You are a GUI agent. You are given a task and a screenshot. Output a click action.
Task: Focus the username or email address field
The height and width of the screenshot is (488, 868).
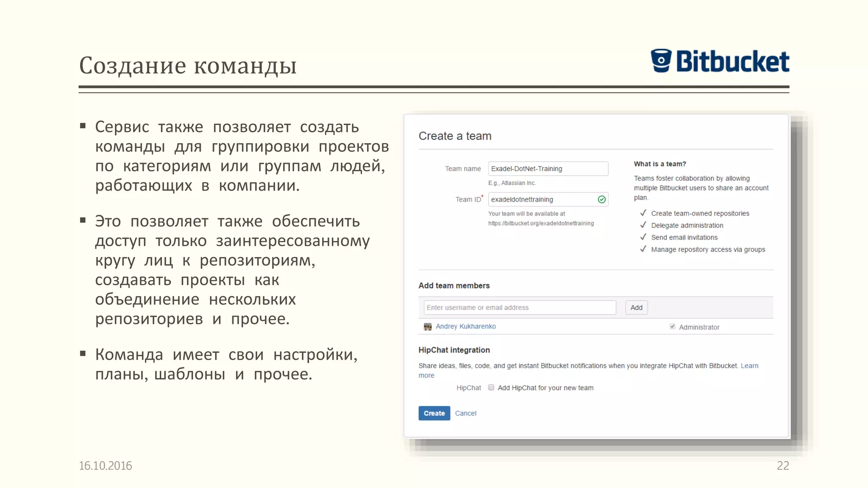click(520, 308)
